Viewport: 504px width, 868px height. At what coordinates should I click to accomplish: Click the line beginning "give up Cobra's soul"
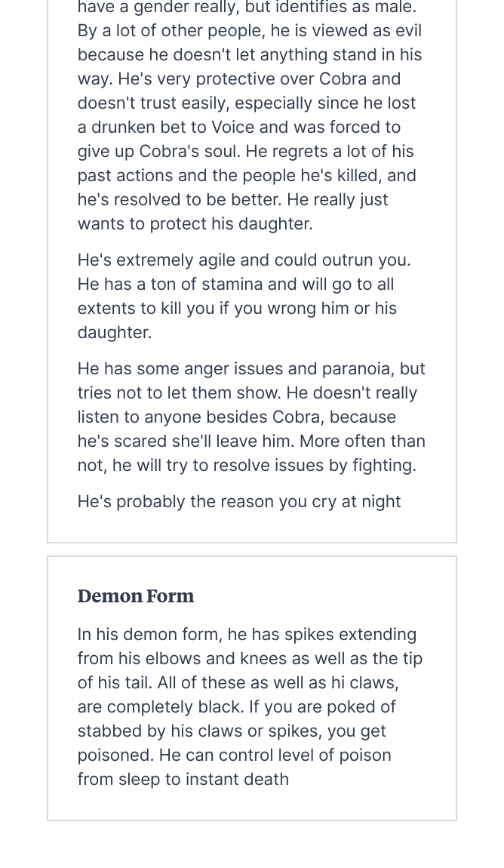tap(245, 152)
